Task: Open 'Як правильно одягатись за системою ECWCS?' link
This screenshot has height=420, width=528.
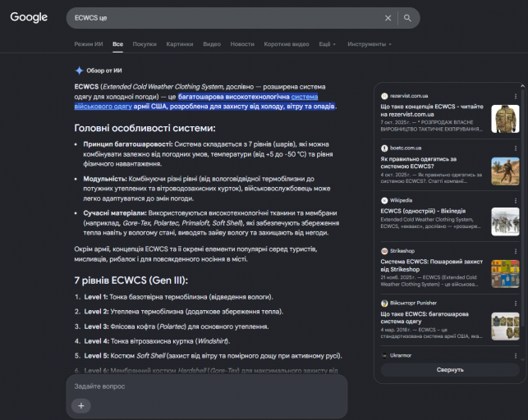Action: coord(419,162)
